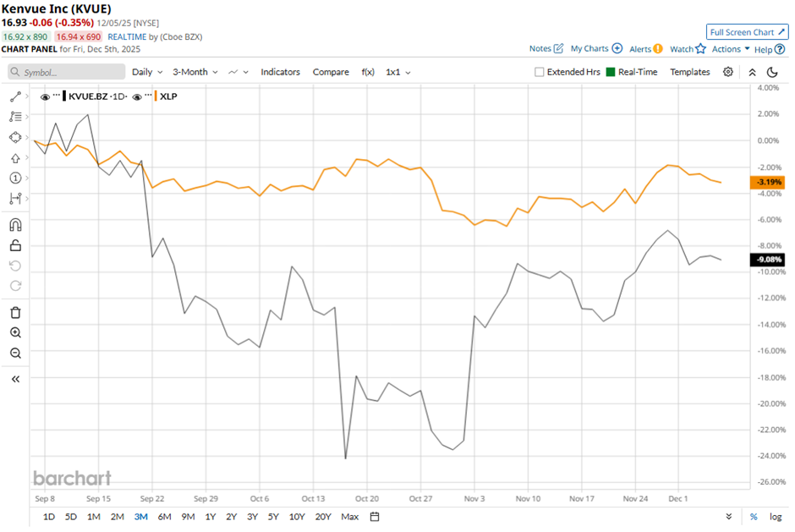
Task: Collapse the drawing toolbar with double arrows
Action: pos(15,379)
